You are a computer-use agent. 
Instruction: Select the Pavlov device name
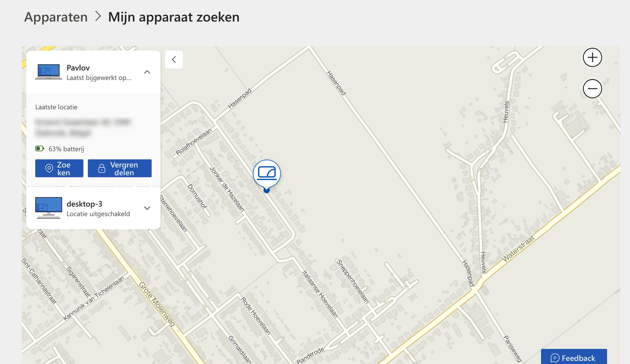pyautogui.click(x=78, y=68)
